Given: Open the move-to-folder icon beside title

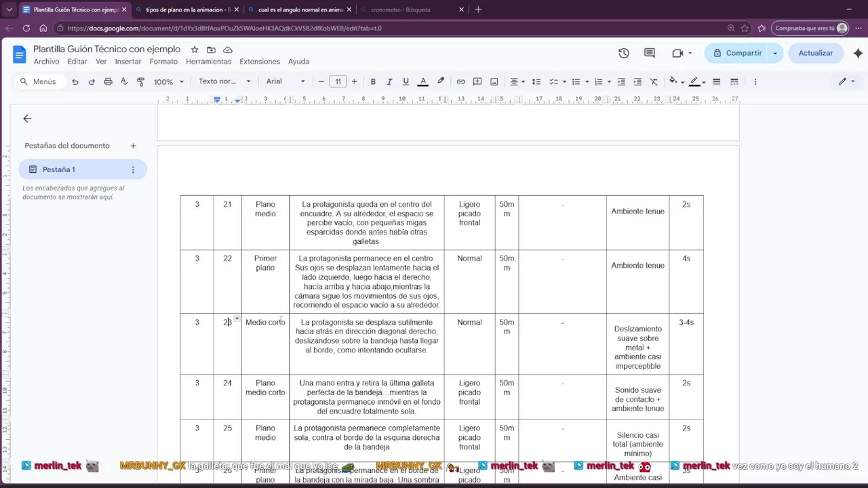Looking at the screenshot, I should point(211,49).
